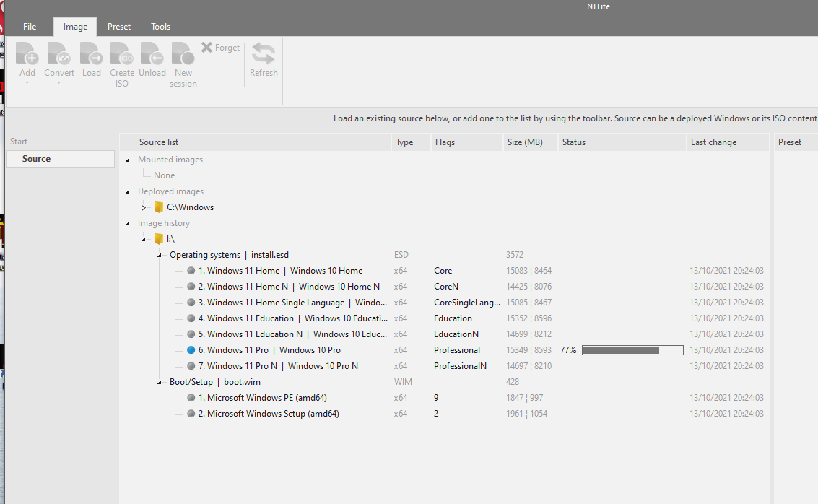818x504 pixels.
Task: Click the None entry under Mounted images
Action: (165, 175)
